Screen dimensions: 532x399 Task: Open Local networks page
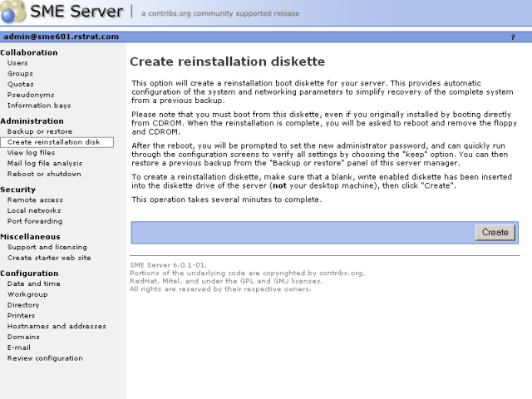click(34, 210)
